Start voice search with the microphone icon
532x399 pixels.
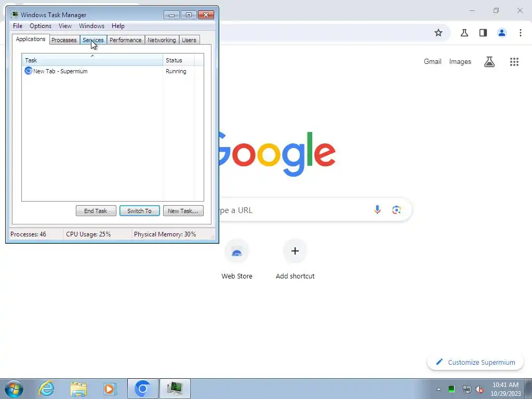coord(377,210)
